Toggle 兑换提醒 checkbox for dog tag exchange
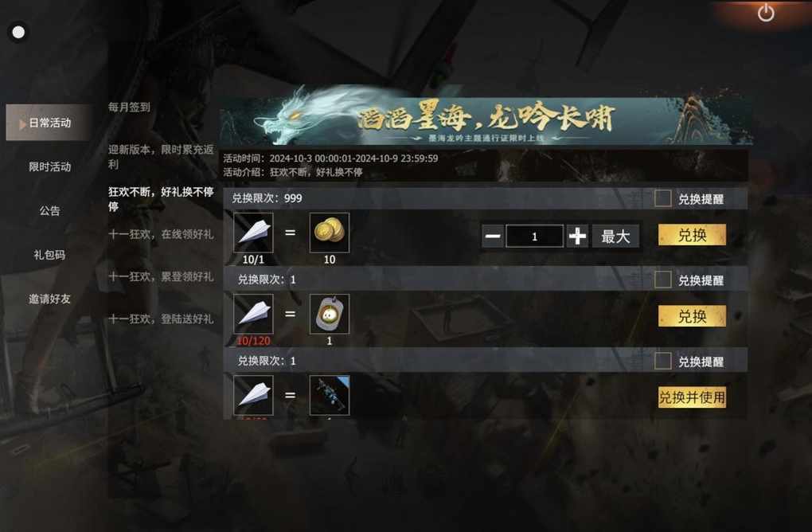Image resolution: width=812 pixels, height=532 pixels. coord(663,280)
